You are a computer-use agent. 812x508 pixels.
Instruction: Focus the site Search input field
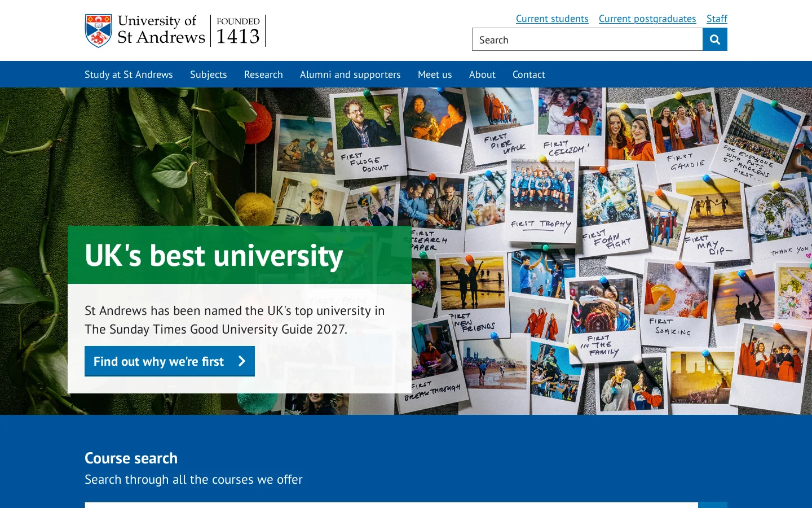pyautogui.click(x=587, y=40)
